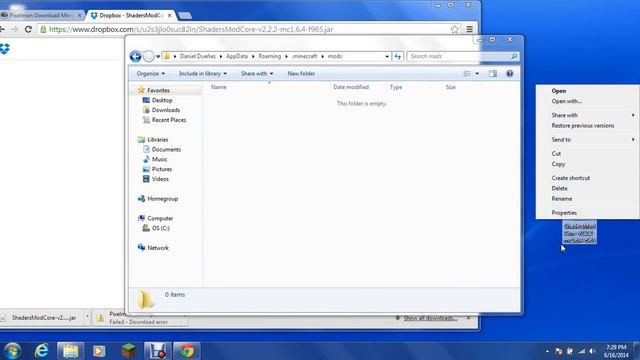
Task: Open Videos library
Action: click(x=160, y=179)
